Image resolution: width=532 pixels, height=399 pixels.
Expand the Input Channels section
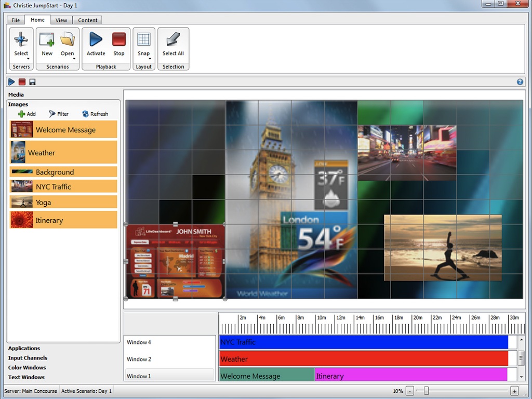(x=28, y=358)
